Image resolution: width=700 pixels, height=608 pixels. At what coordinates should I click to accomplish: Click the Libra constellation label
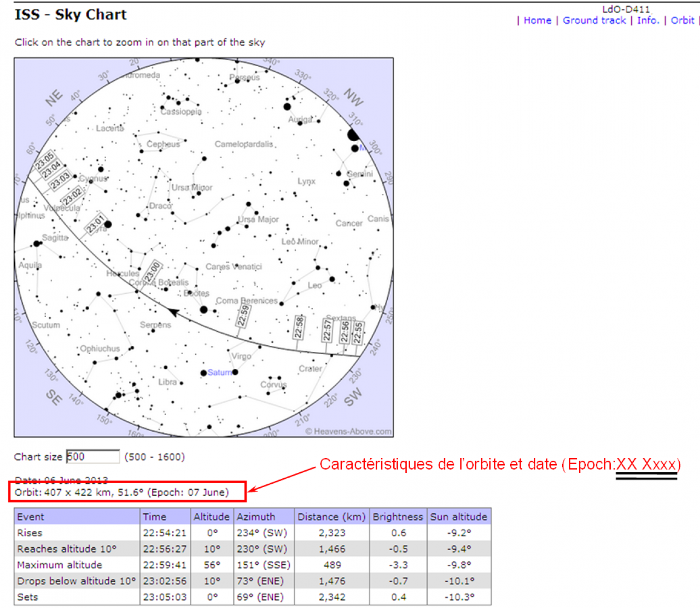pos(167,382)
